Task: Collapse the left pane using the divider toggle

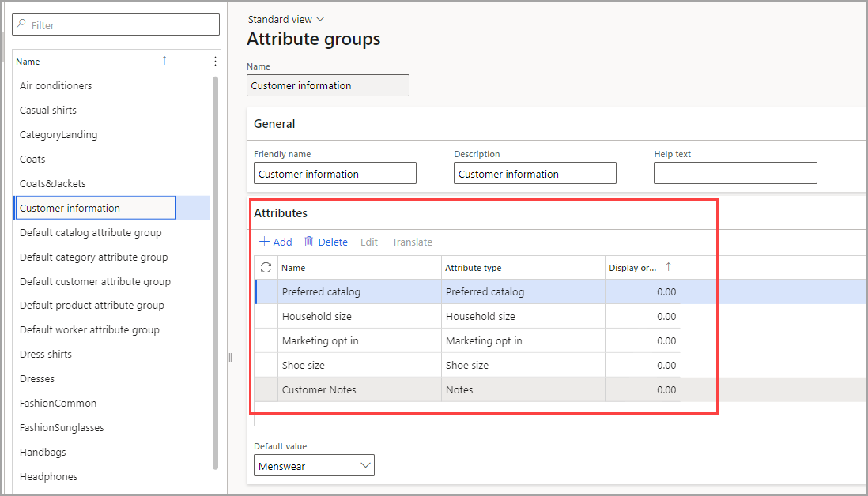Action: 229,357
